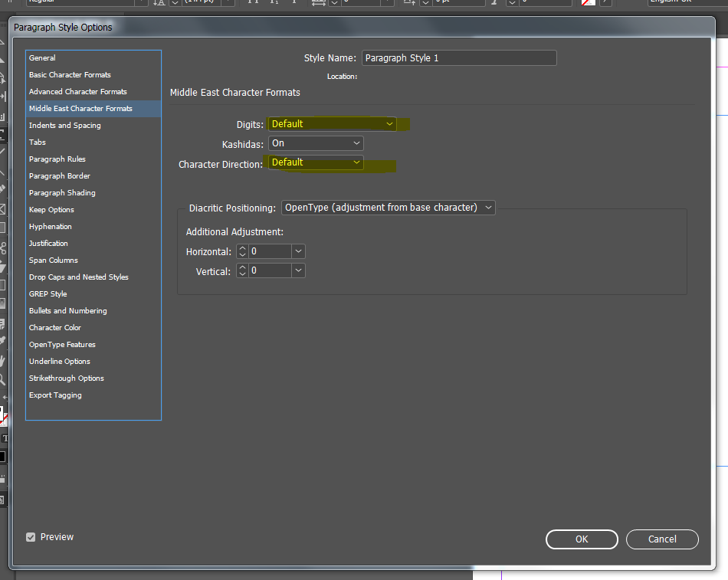Screen dimensions: 728x580
Task: Click the Vertical adjustment value field
Action: pyautogui.click(x=271, y=270)
